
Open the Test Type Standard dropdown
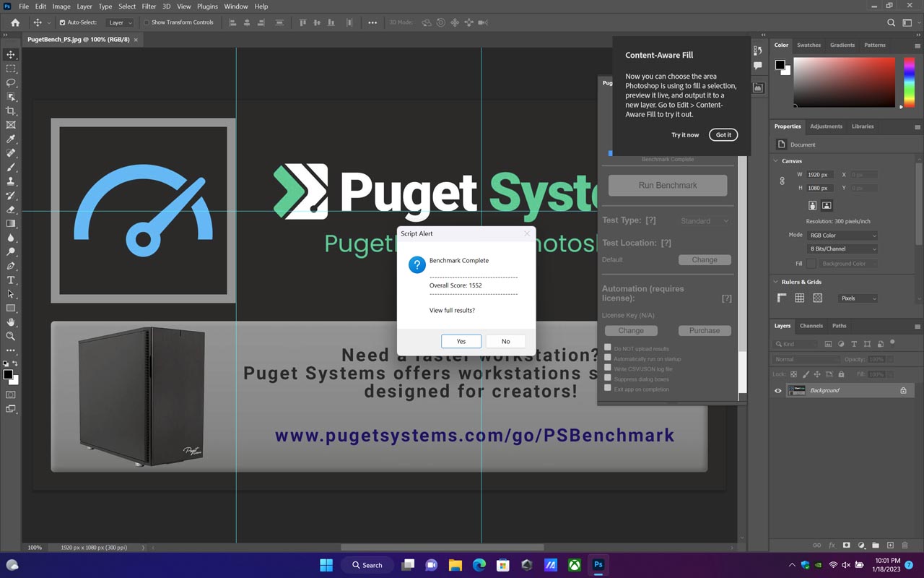click(705, 221)
